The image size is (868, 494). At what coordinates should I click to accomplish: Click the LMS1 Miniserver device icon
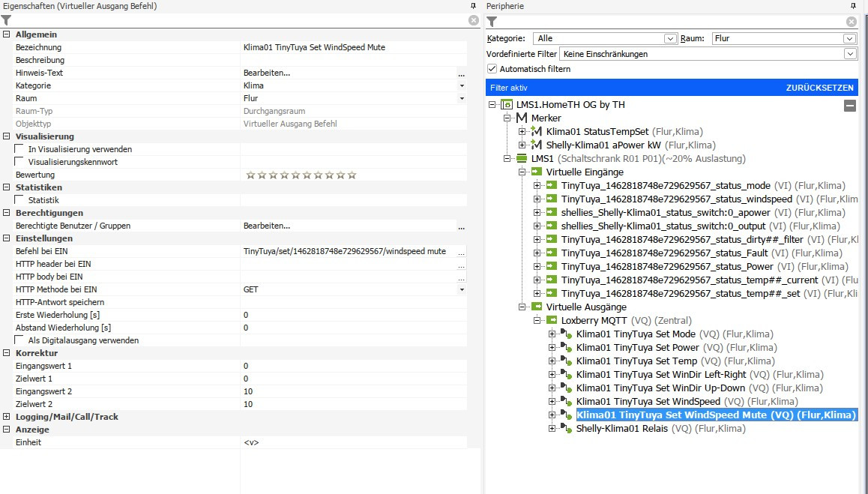[522, 159]
